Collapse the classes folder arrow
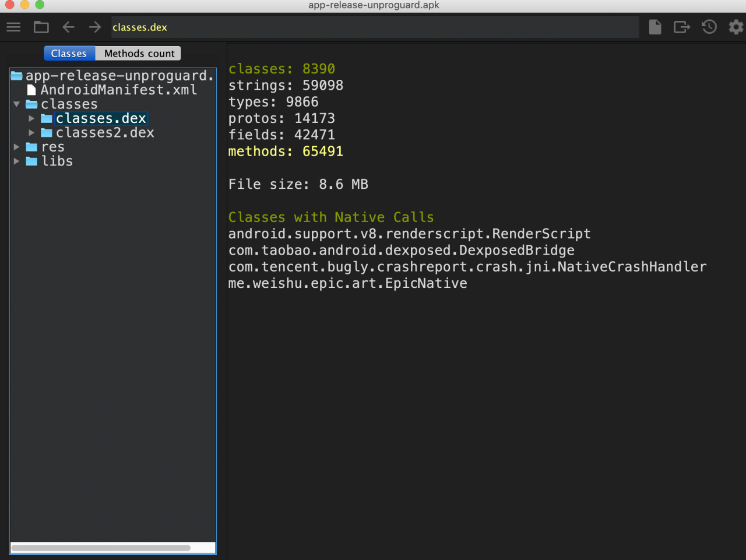The image size is (746, 560). pos(17,104)
